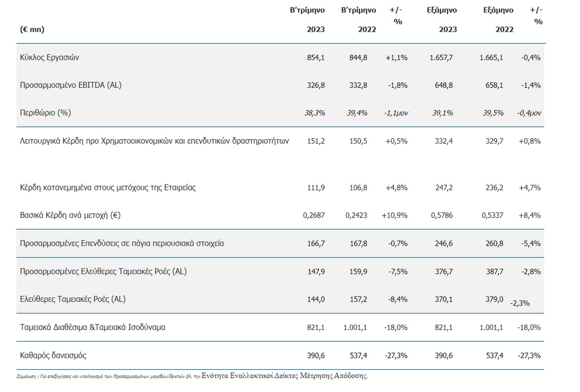Select the Ελεύθερες Ταμειακές Ροές (AL) label
This screenshot has width=580, height=392.
[x=72, y=299]
